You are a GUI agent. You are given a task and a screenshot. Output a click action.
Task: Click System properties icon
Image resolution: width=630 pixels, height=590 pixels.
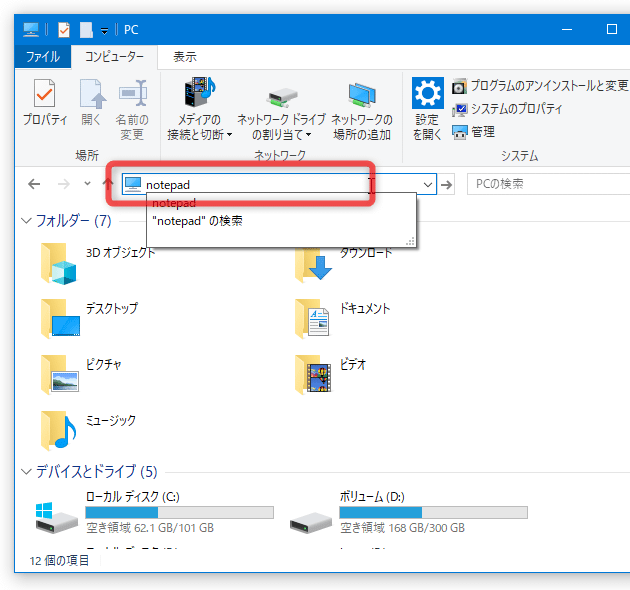click(459, 109)
